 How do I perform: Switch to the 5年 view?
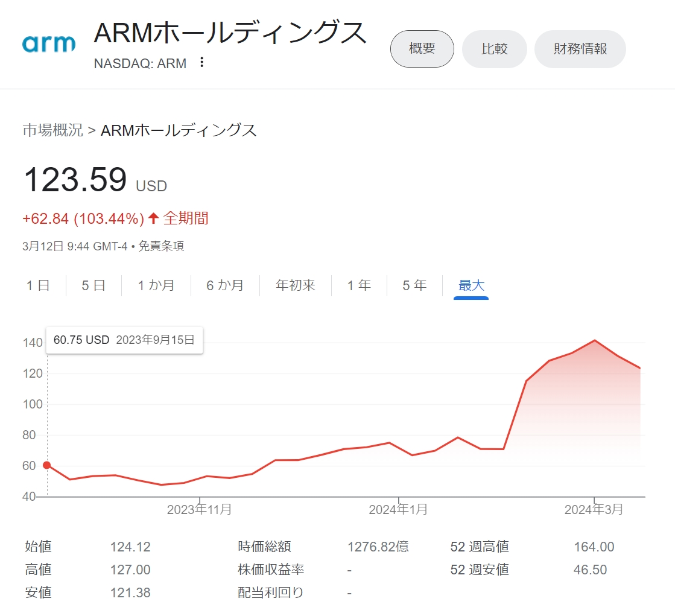pos(413,285)
